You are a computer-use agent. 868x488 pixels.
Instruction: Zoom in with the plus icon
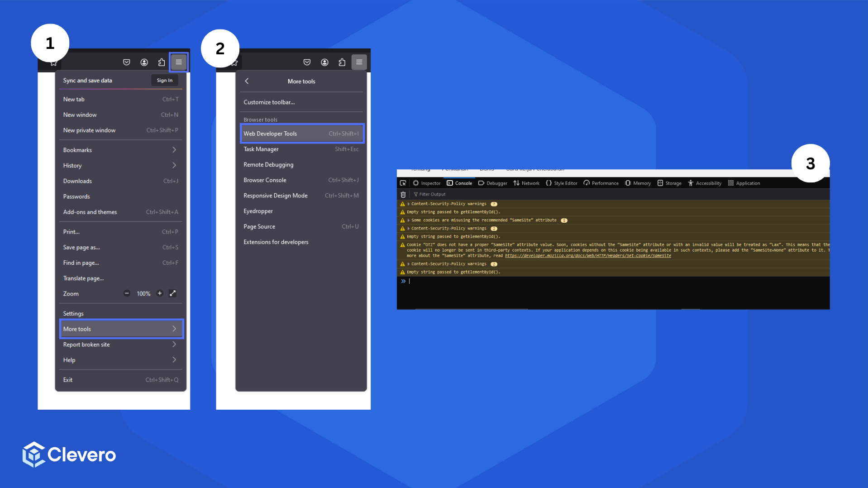click(x=160, y=293)
